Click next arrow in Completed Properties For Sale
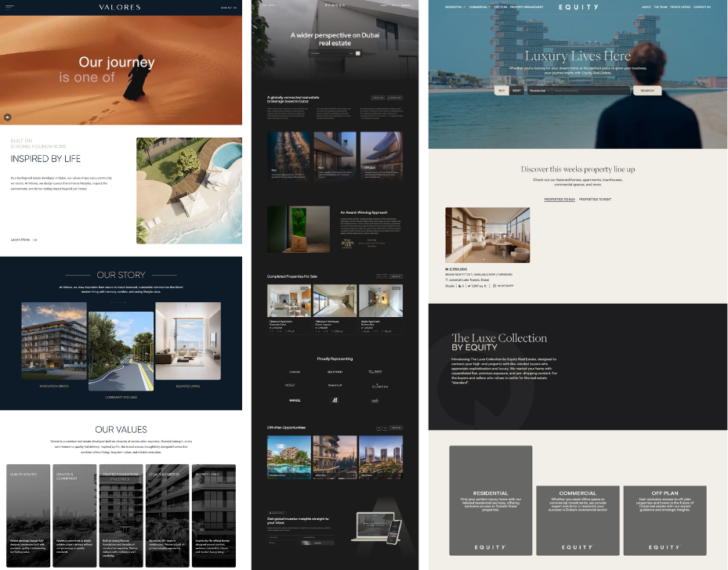 point(385,276)
